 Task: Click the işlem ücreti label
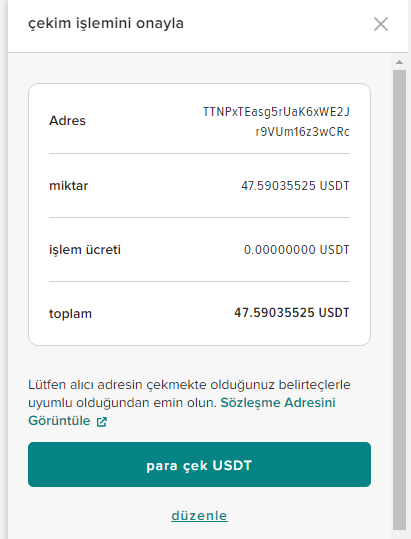85,250
